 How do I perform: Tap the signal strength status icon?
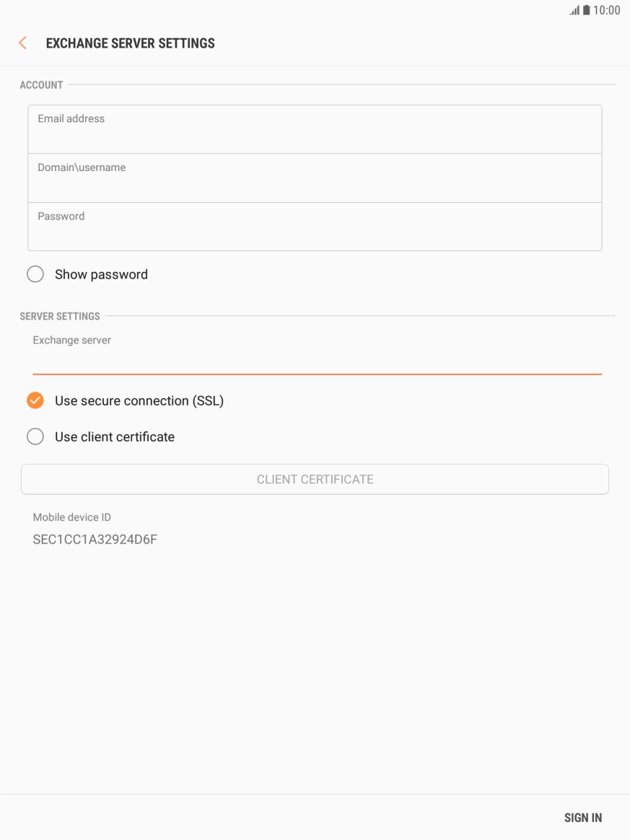pyautogui.click(x=574, y=11)
